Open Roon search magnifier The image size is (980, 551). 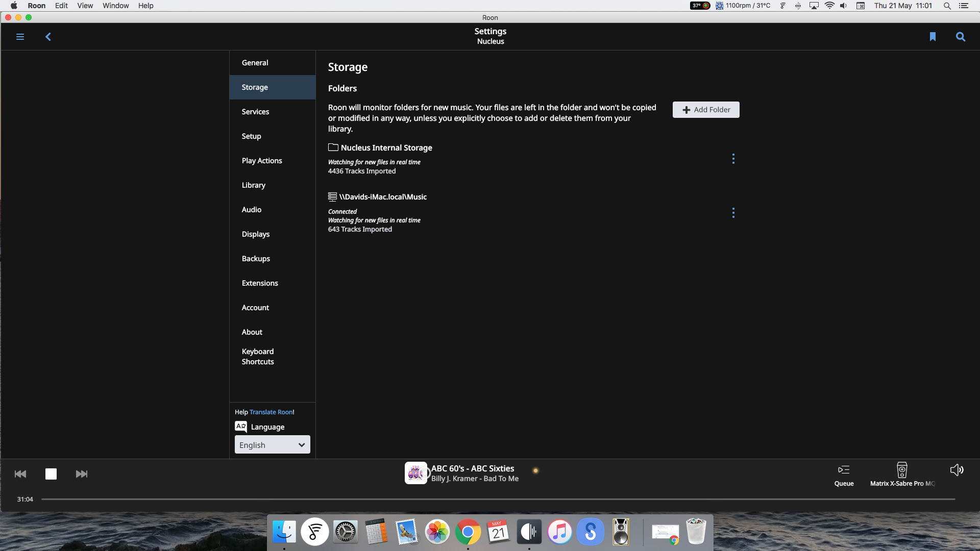click(961, 37)
